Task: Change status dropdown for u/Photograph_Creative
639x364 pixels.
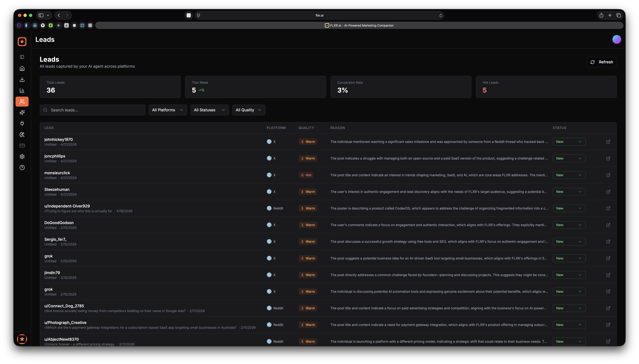Action: [x=569, y=325]
